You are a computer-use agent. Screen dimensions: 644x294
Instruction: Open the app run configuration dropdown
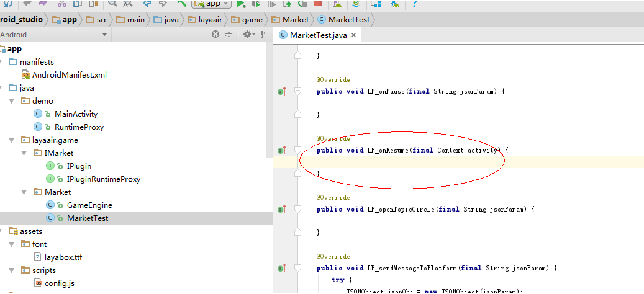pos(212,4)
